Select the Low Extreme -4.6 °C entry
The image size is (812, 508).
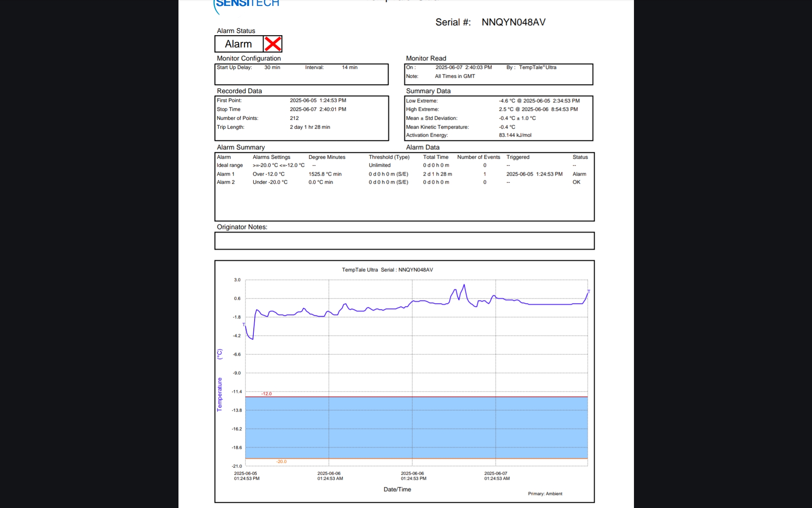(539, 101)
